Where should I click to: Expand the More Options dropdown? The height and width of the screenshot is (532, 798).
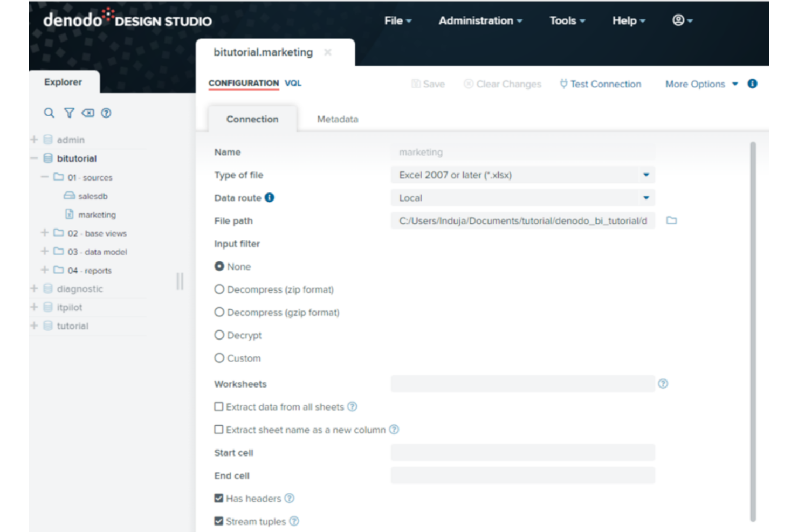pos(701,84)
